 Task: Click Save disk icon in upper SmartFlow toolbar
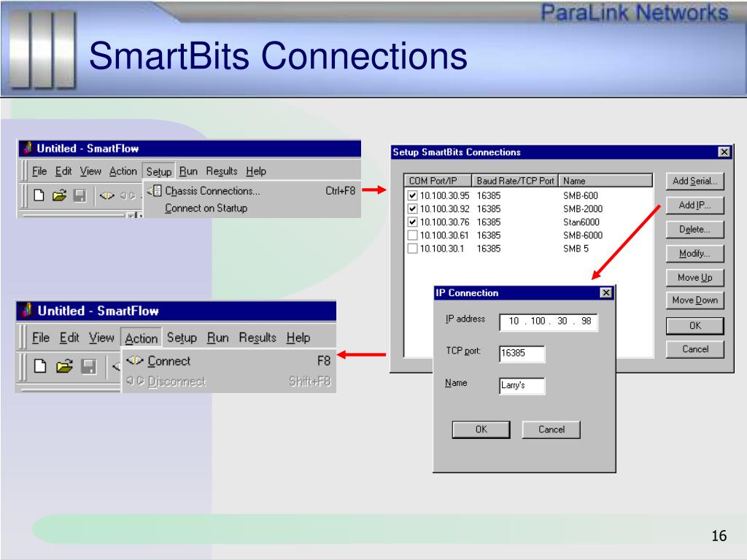point(80,195)
